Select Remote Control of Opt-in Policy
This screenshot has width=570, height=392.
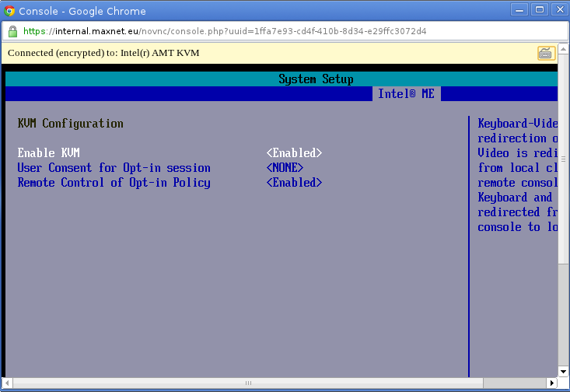pyautogui.click(x=114, y=183)
